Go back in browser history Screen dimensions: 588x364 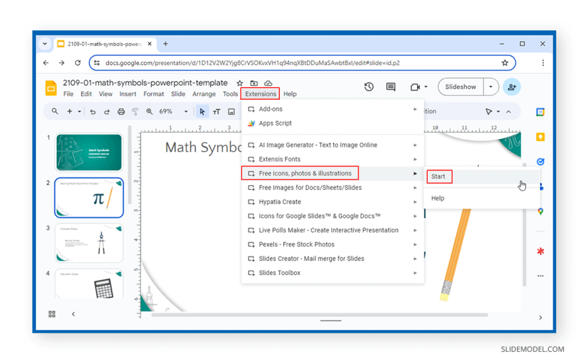pyautogui.click(x=46, y=63)
